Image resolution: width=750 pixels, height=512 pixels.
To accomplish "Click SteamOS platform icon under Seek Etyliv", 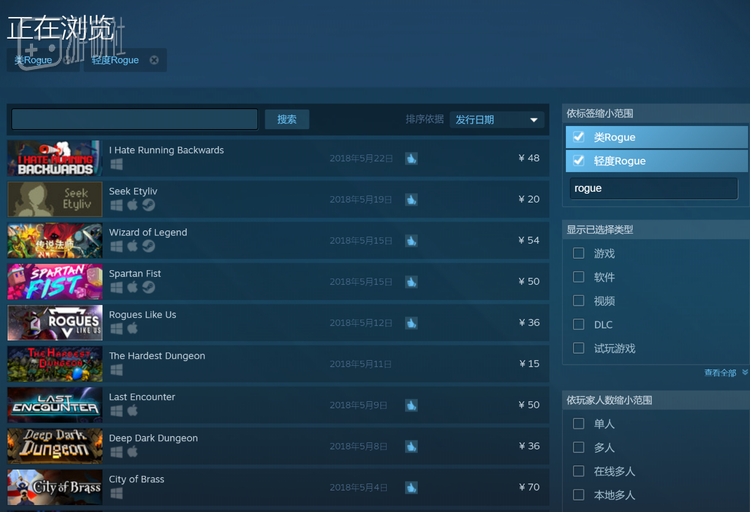I will click(x=148, y=205).
